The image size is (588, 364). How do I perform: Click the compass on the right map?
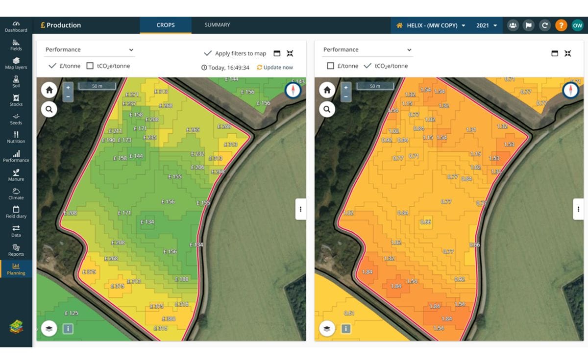(x=571, y=90)
